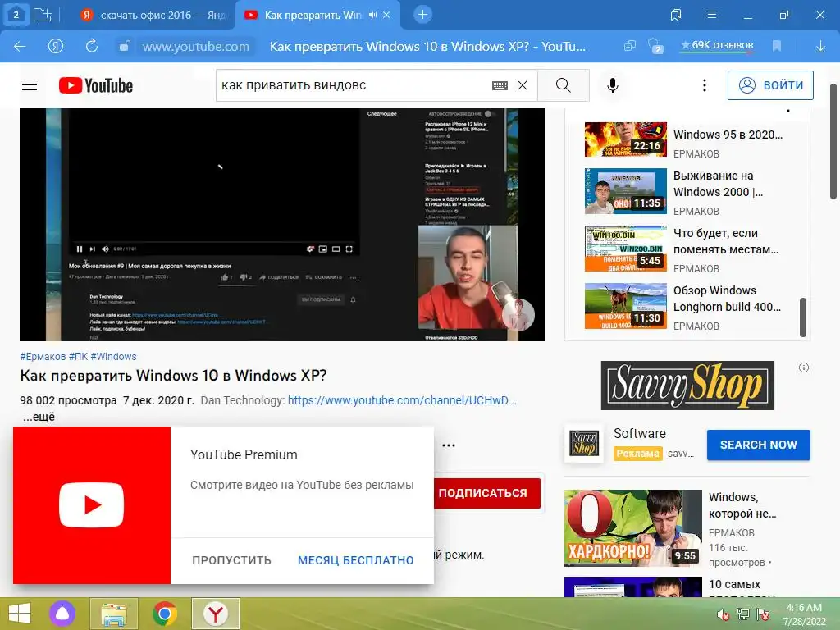
Task: Click the Savvy Shop ad banner
Action: pyautogui.click(x=687, y=386)
